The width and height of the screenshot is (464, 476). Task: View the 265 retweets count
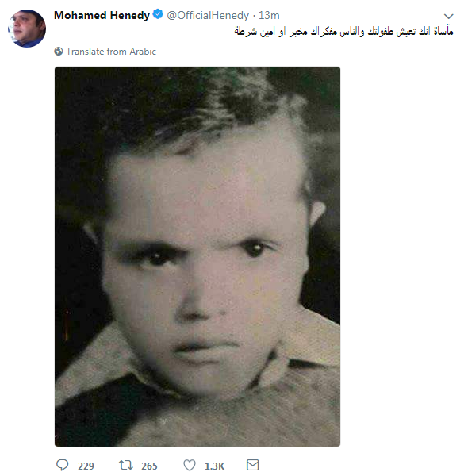click(149, 466)
